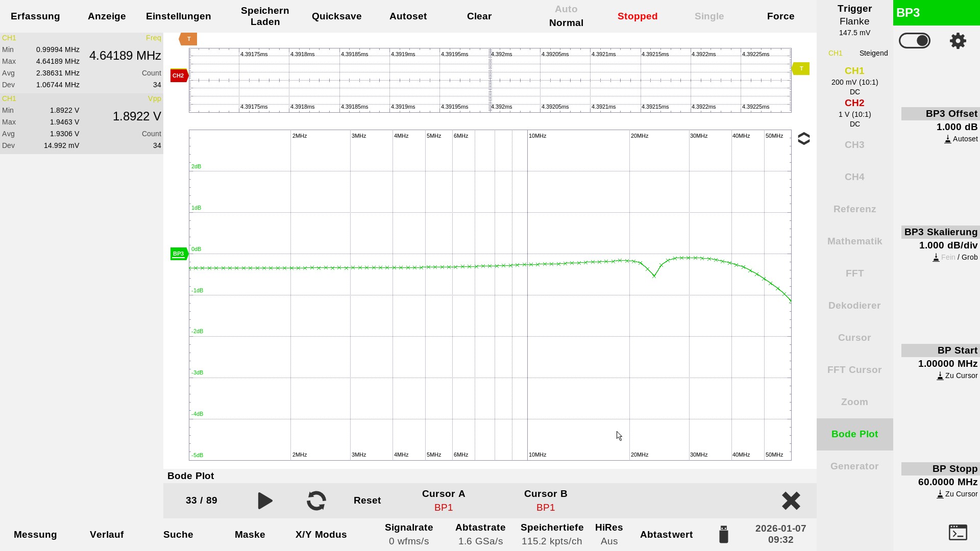Click the circular refresh arrows icon
The width and height of the screenshot is (980, 551).
pyautogui.click(x=316, y=500)
